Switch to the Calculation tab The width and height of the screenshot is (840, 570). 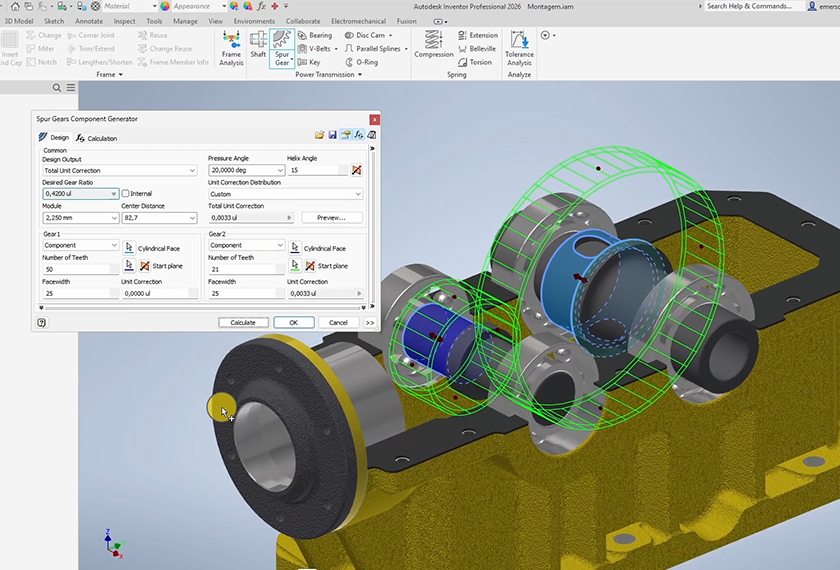coord(96,138)
